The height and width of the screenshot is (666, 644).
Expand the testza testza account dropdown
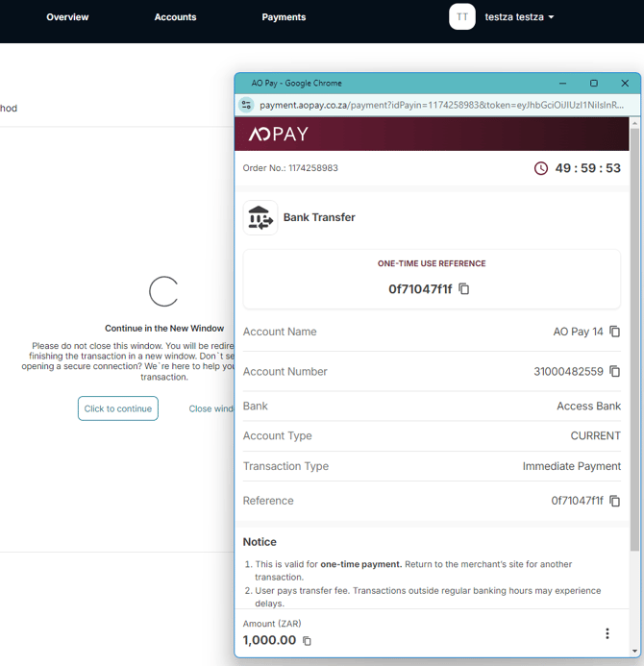519,17
